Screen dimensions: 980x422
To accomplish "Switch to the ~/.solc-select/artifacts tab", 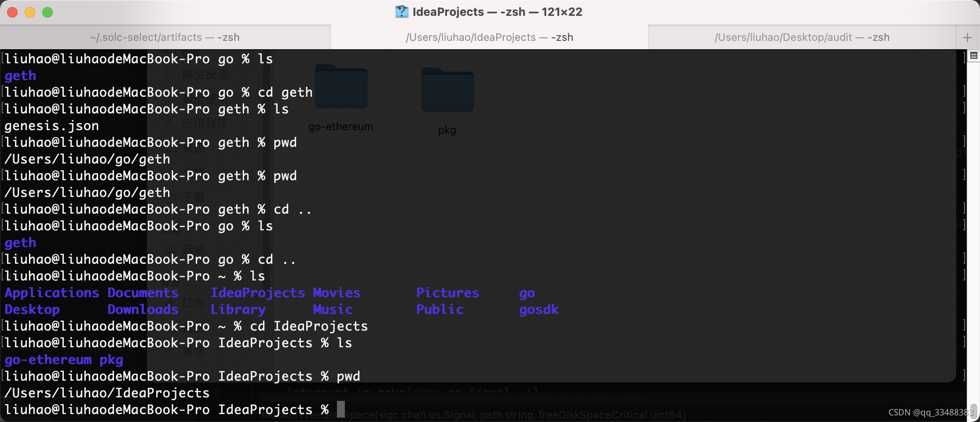I will click(x=165, y=37).
